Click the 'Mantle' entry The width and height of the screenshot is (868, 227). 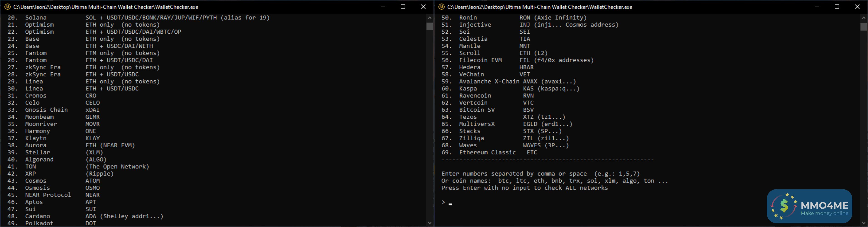point(470,46)
